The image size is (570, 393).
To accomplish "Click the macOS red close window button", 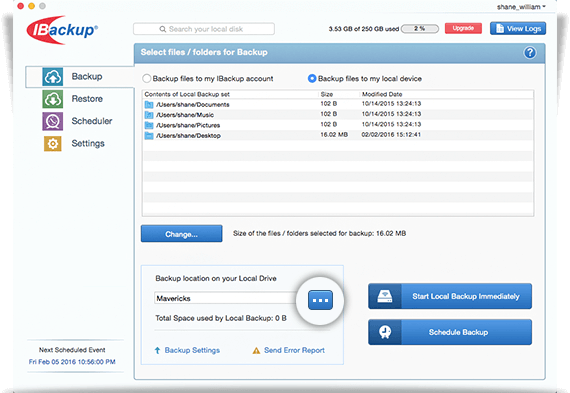I will pos(21,6).
